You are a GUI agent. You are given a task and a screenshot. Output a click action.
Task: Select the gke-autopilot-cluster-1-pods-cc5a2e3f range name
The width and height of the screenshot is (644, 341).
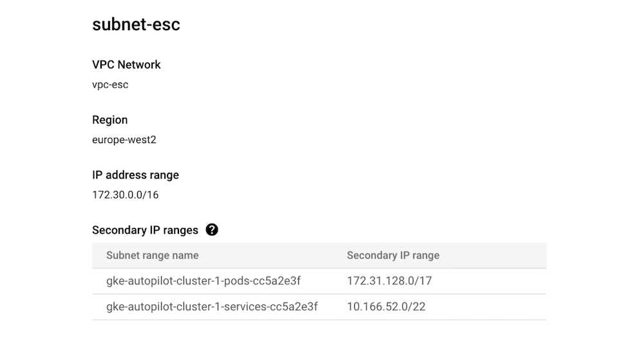(204, 281)
